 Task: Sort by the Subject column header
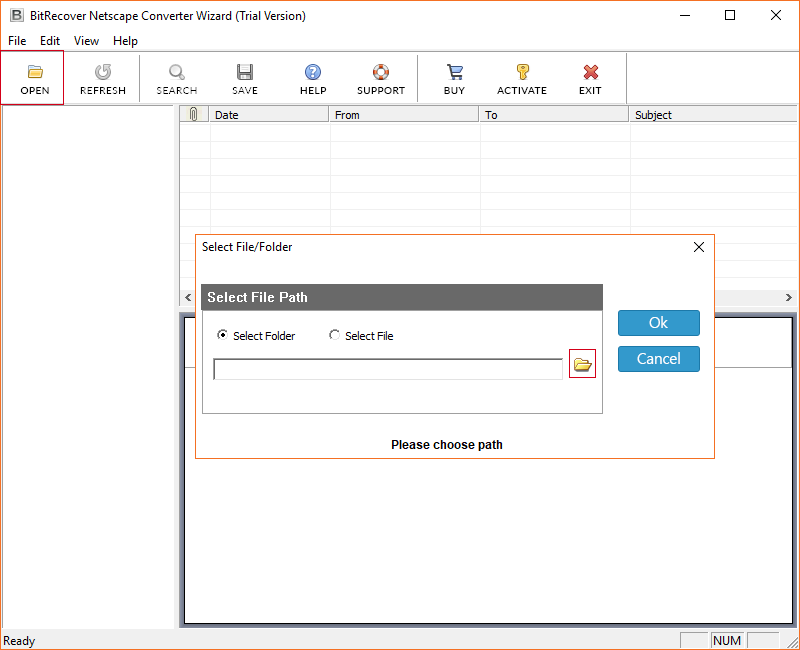pos(713,114)
